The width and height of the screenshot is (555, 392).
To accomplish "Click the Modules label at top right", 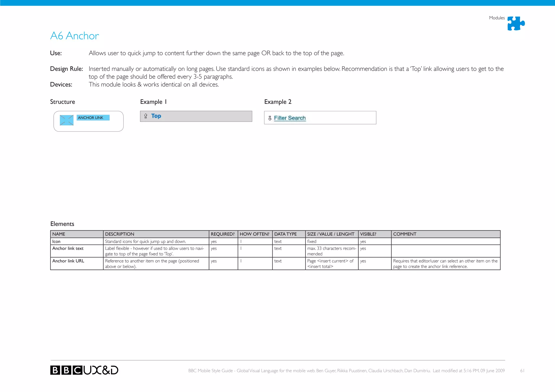I will click(497, 18).
